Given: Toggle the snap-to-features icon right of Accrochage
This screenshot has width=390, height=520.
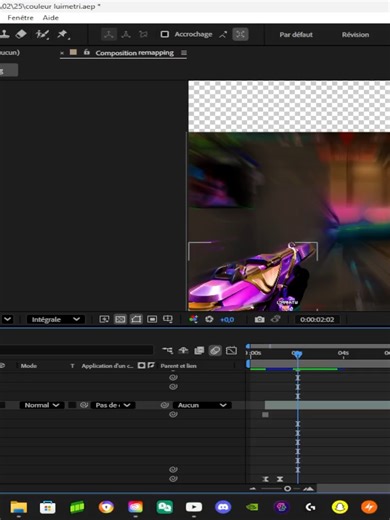Looking at the screenshot, I should point(240,34).
